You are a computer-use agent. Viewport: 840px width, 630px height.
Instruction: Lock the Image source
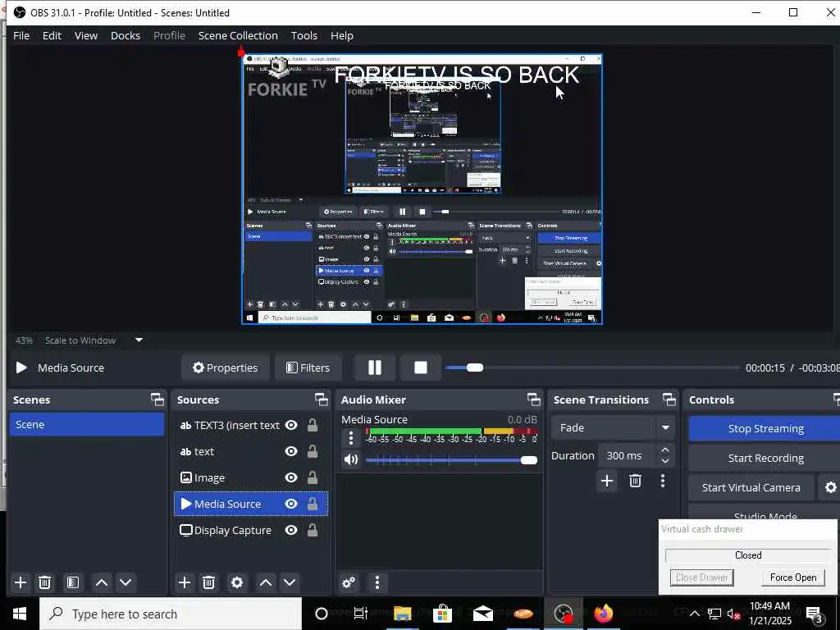coord(313,477)
